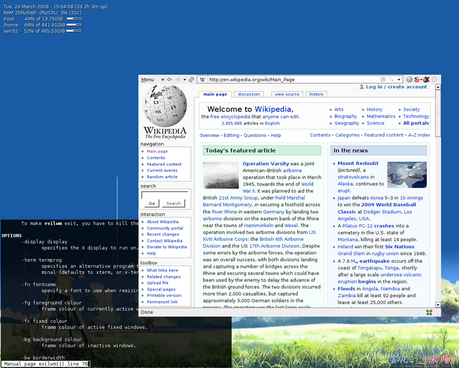
Task: Open the NoScript dropdown arrow
Action: (421, 80)
